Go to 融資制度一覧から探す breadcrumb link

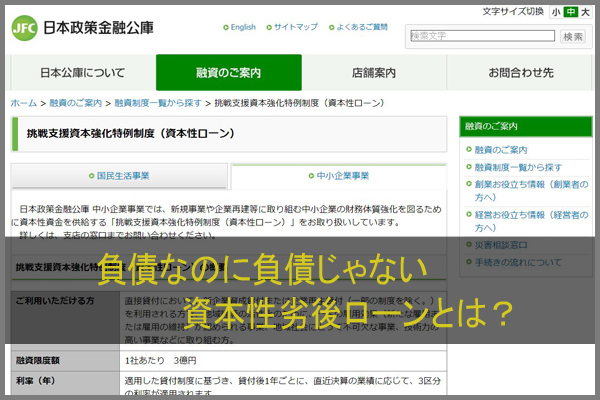tap(158, 103)
